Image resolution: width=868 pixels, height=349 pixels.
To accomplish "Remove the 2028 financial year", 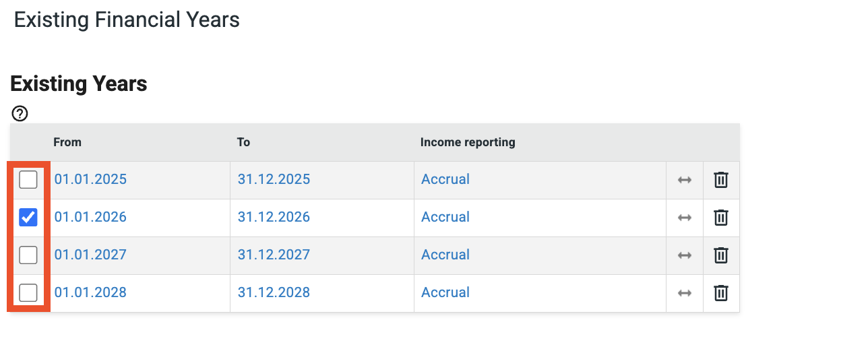I will pos(721,293).
